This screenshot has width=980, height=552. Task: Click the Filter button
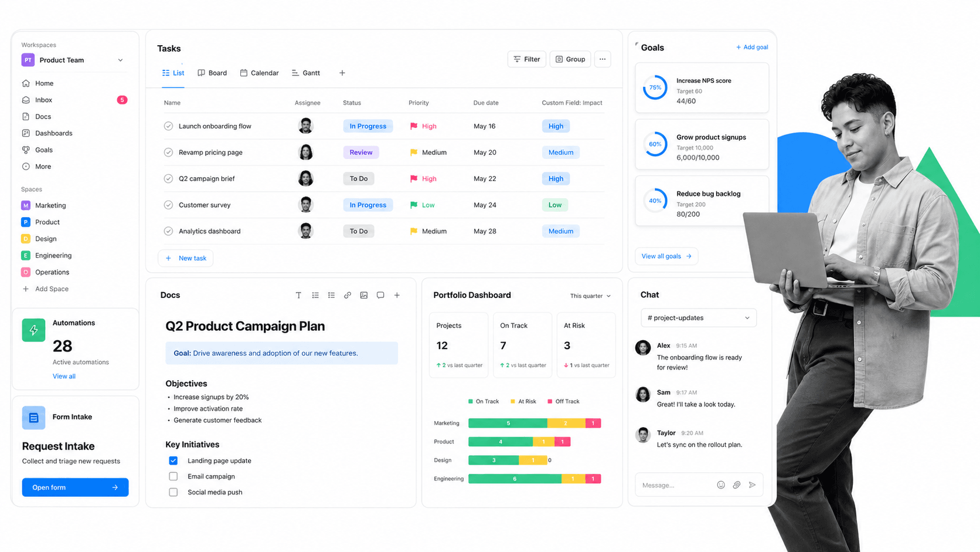pyautogui.click(x=527, y=59)
